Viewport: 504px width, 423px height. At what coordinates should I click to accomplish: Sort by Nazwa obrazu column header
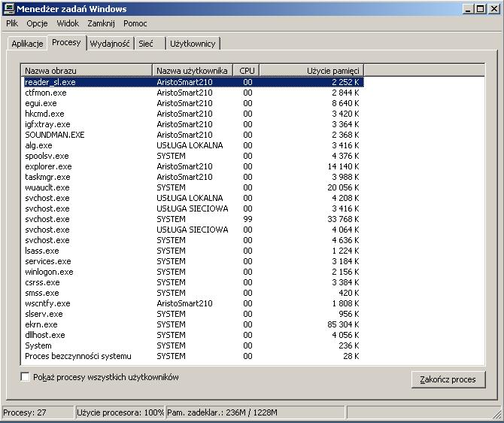87,71
